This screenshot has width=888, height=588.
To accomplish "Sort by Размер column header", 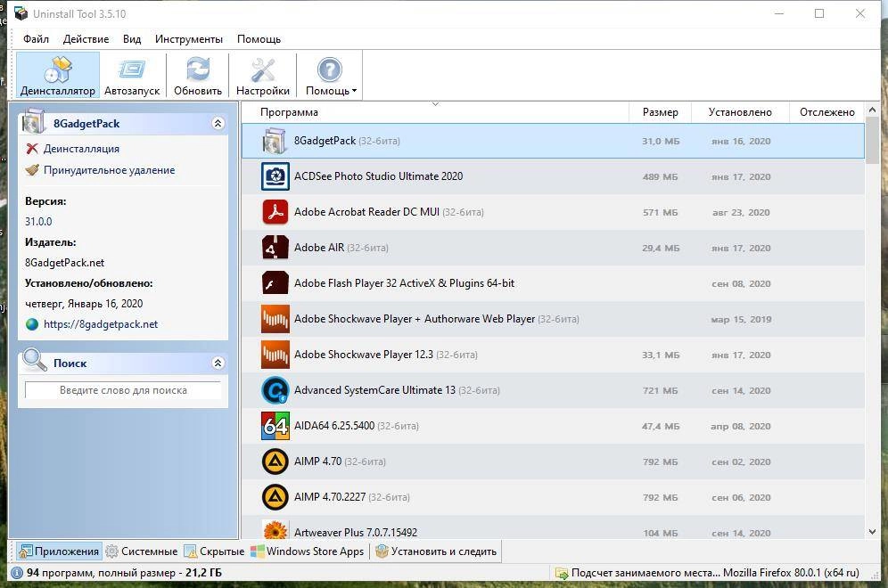I will 661,112.
